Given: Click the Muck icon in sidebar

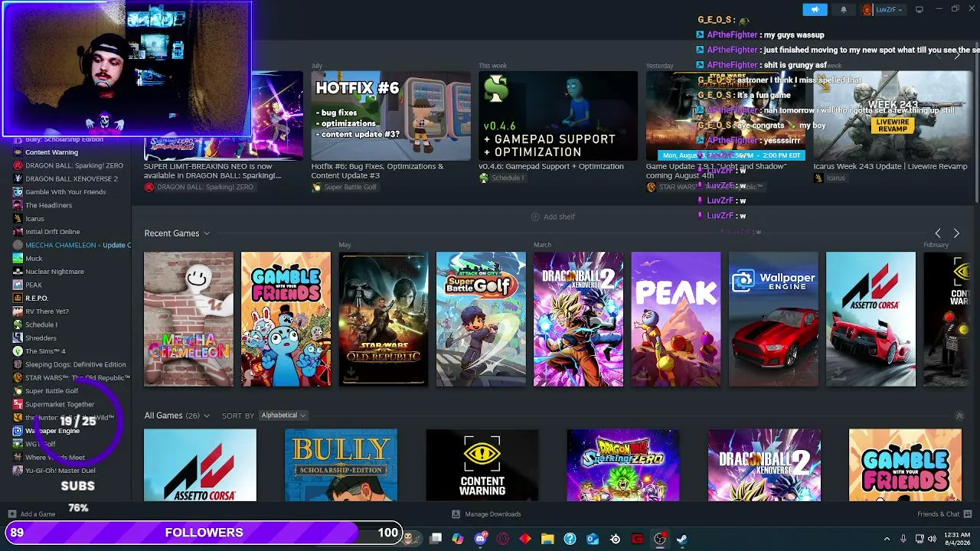Looking at the screenshot, I should tap(18, 258).
